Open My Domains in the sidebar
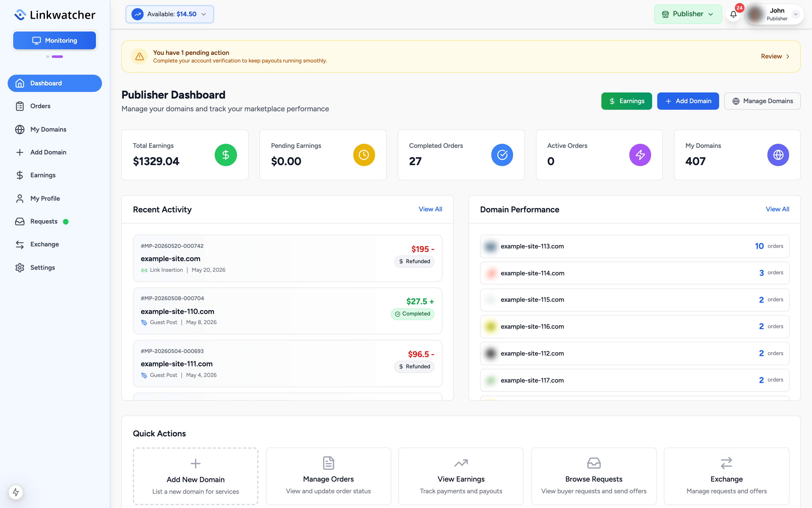Viewport: 812px width, 508px height. tap(55, 129)
